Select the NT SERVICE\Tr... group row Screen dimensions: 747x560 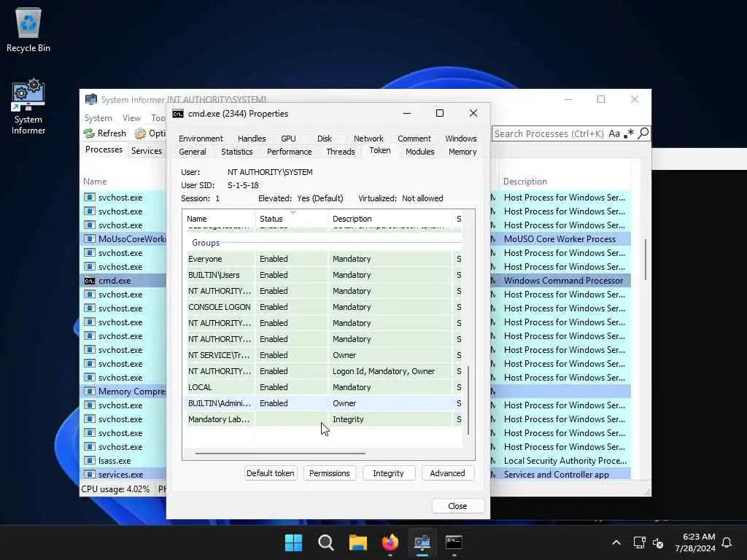324,355
